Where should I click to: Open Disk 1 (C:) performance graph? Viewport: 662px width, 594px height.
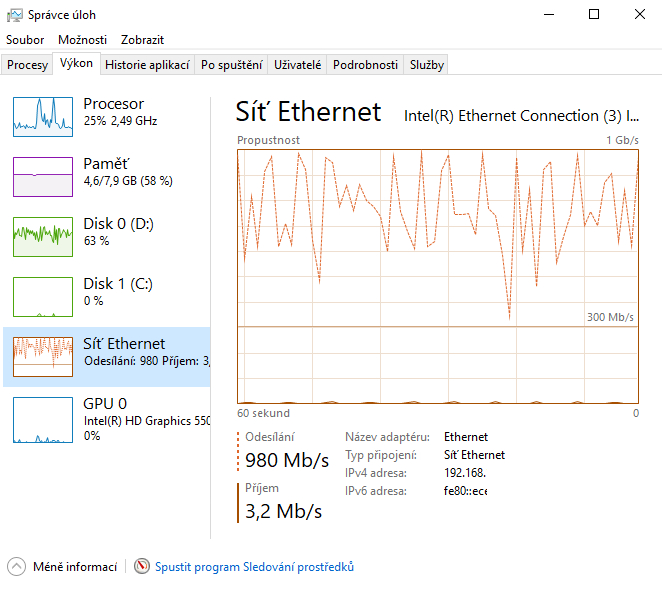pos(43,297)
